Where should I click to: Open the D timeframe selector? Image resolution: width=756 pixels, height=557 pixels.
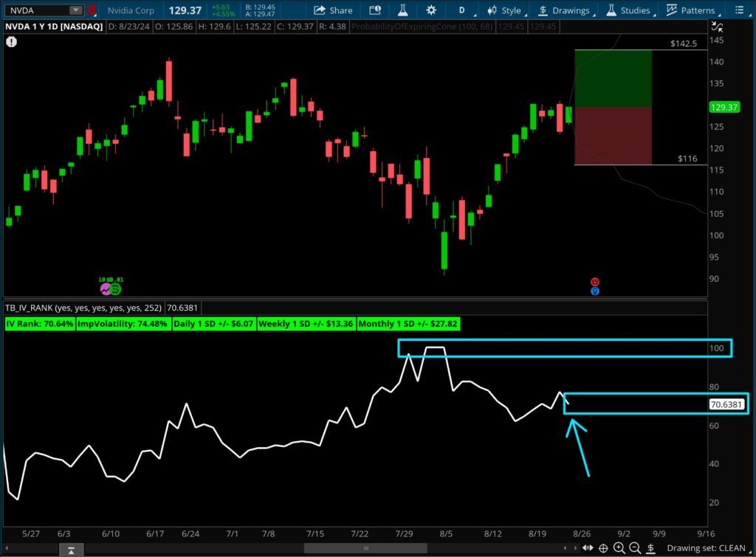click(x=462, y=10)
